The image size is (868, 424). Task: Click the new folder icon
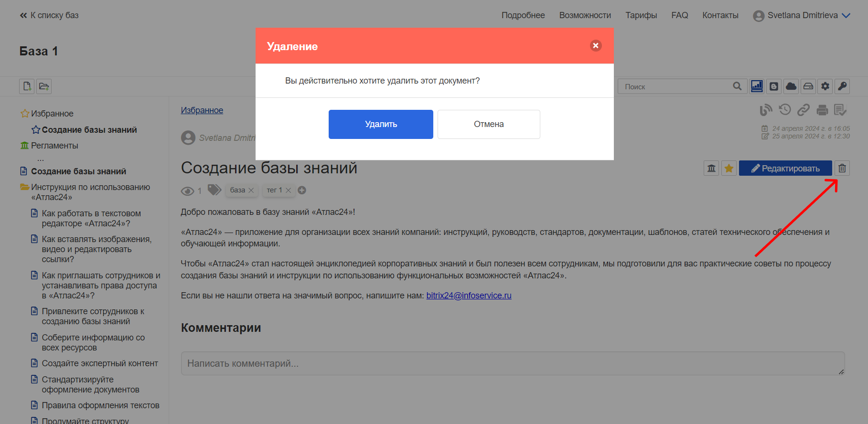click(44, 86)
